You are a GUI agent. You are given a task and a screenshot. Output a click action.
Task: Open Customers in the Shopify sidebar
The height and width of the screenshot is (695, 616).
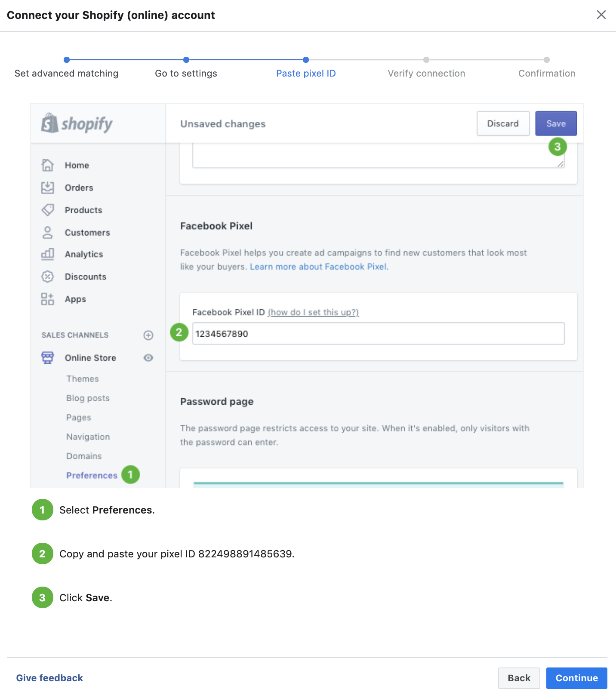(x=87, y=232)
